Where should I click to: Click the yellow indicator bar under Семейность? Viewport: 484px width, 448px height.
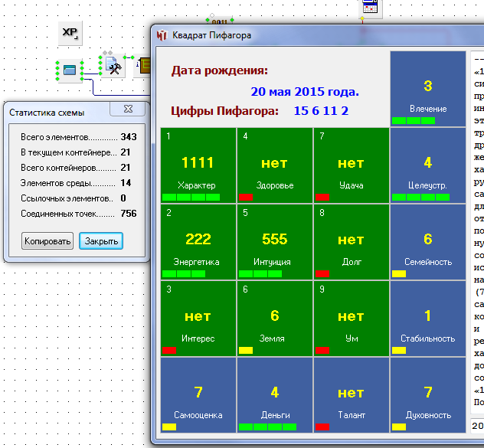[x=399, y=273]
